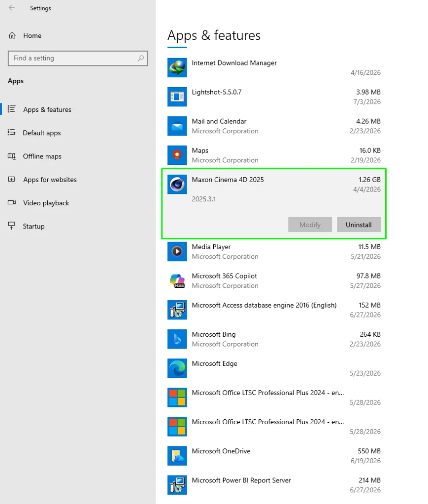The height and width of the screenshot is (504, 428).
Task: Click the Maxon Cinema 4D icon
Action: 177,185
